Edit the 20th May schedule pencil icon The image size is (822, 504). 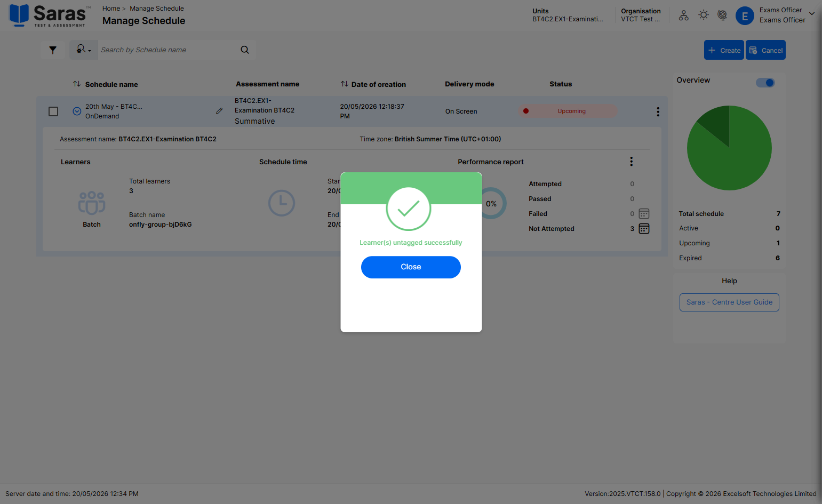coord(219,111)
